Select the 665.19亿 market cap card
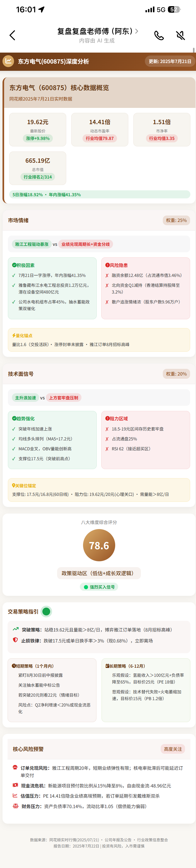The height and width of the screenshot is (868, 196). pyautogui.click(x=38, y=168)
